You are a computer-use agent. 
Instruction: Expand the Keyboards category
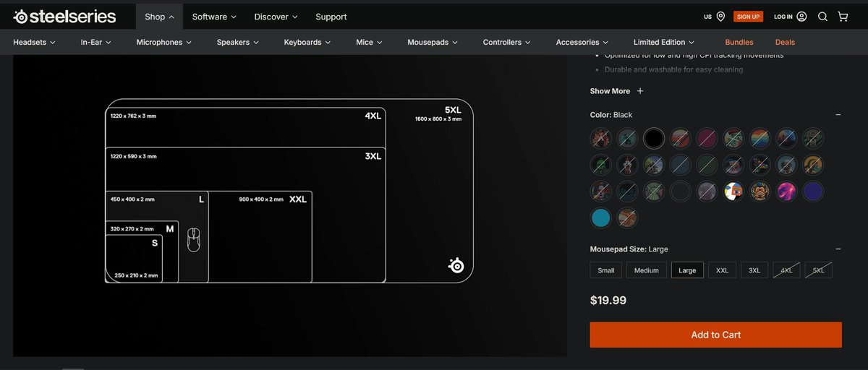tap(307, 42)
